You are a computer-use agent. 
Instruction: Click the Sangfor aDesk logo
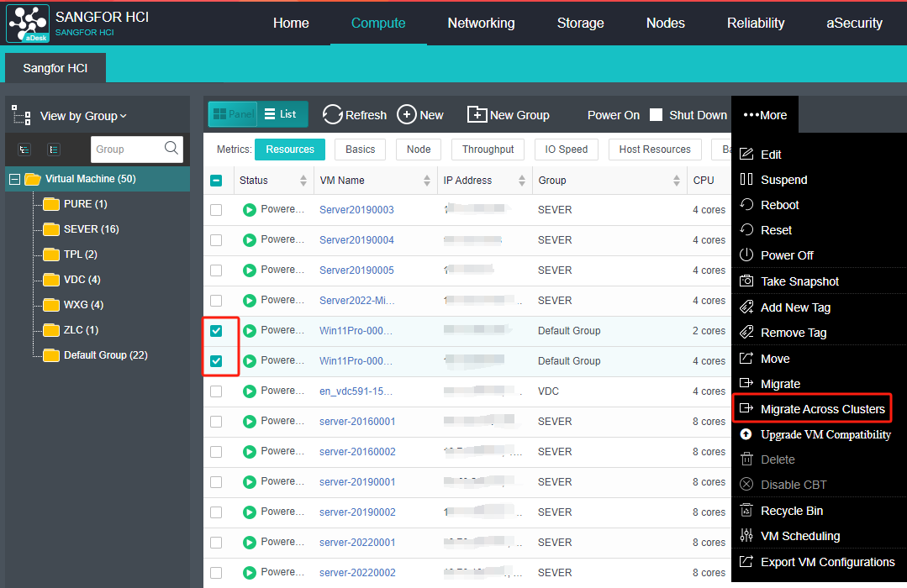click(27, 23)
